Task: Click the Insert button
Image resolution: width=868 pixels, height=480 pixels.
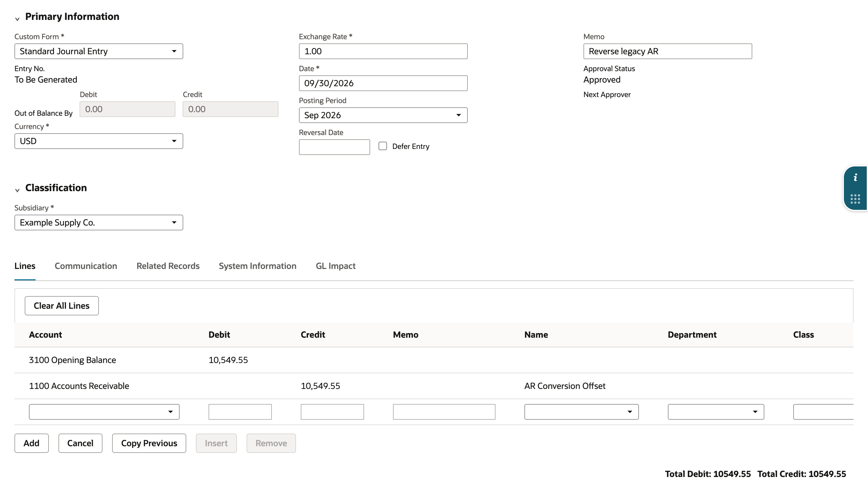Action: (x=216, y=443)
